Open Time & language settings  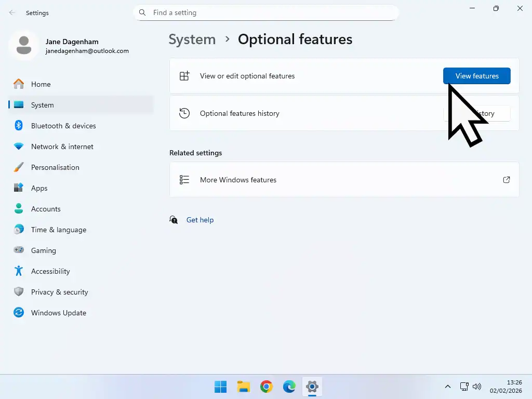(59, 230)
